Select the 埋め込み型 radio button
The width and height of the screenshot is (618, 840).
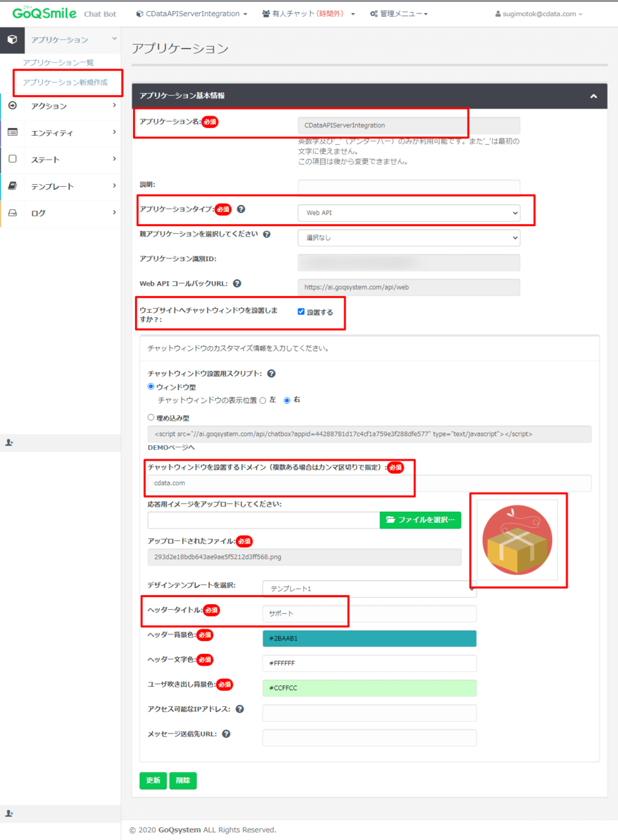pyautogui.click(x=151, y=417)
